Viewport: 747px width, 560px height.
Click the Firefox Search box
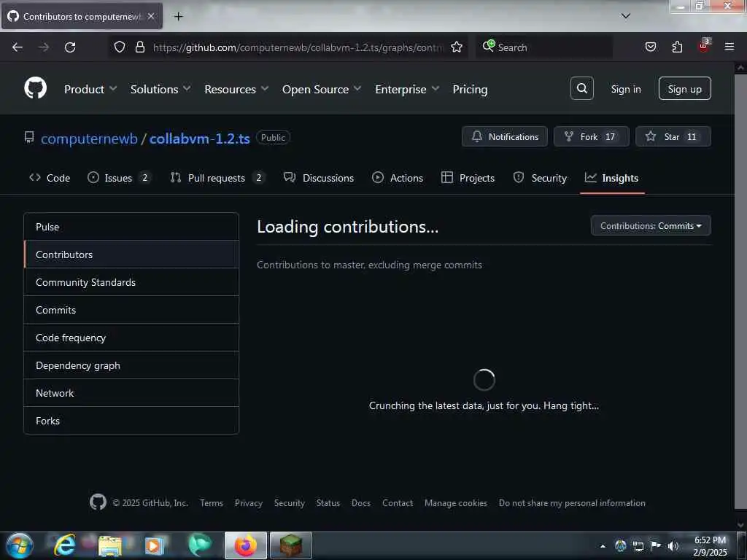click(x=544, y=47)
